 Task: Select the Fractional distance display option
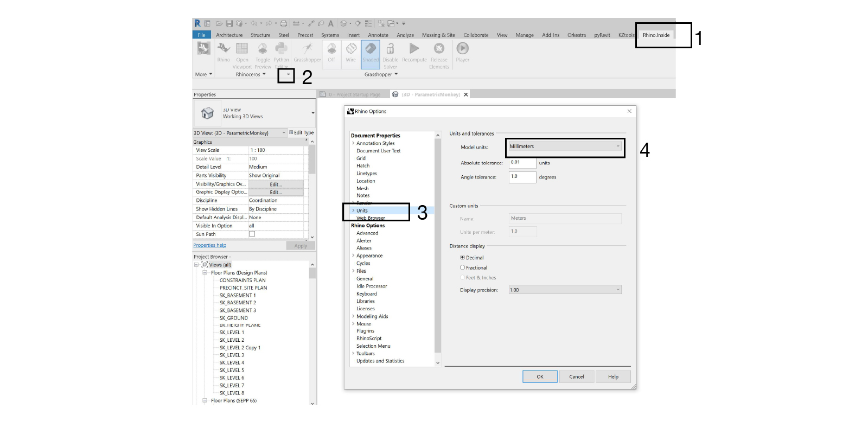pyautogui.click(x=463, y=267)
